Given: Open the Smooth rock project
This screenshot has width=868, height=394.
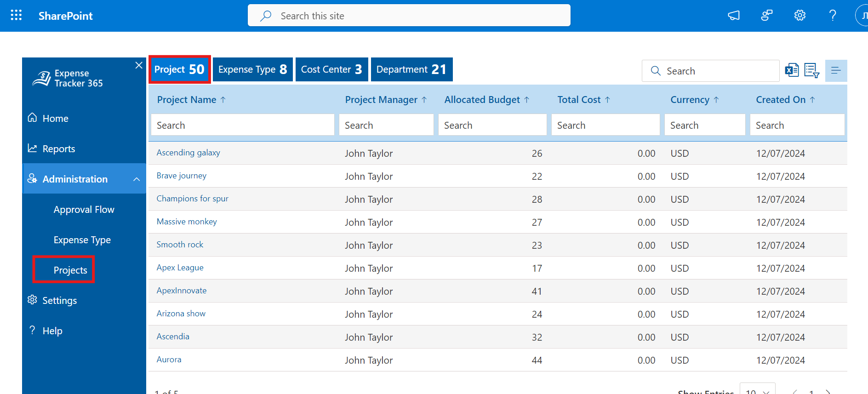Looking at the screenshot, I should [x=180, y=245].
